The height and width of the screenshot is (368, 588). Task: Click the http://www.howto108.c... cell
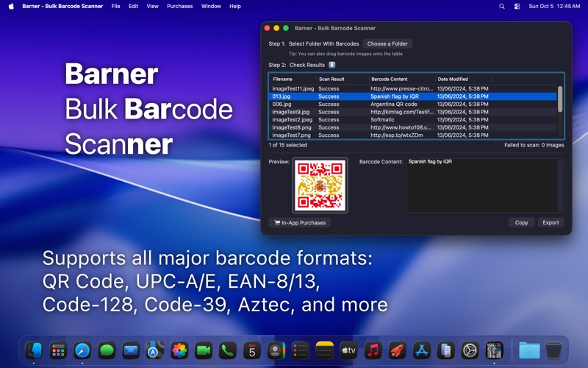tap(401, 127)
